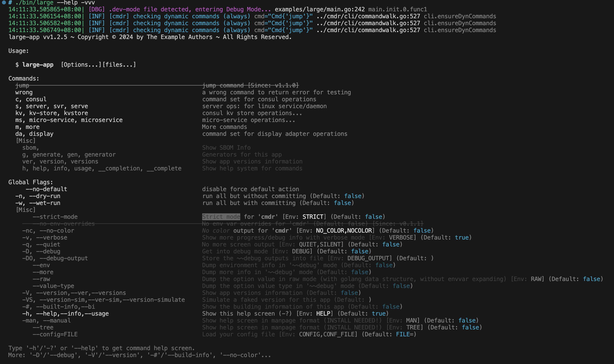Click the '-h, --help,--info,--usage' flag line
The width and height of the screenshot is (614, 364).
(x=65, y=314)
